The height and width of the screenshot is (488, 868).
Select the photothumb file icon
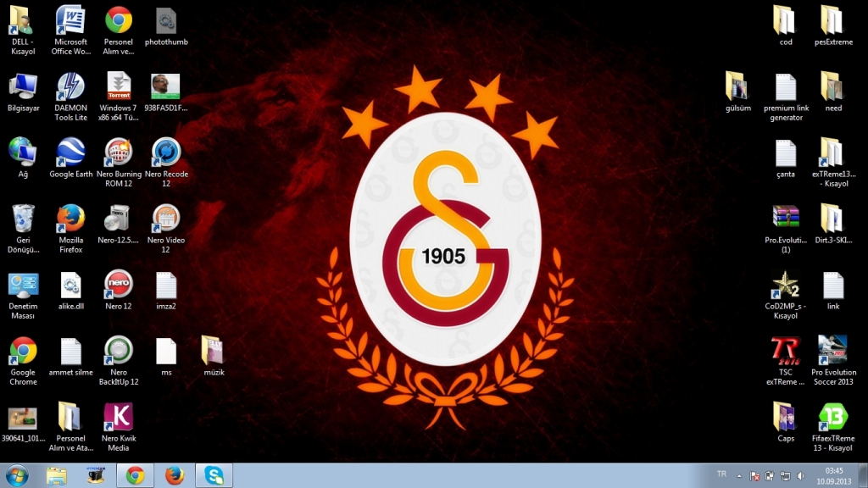pyautogui.click(x=166, y=26)
